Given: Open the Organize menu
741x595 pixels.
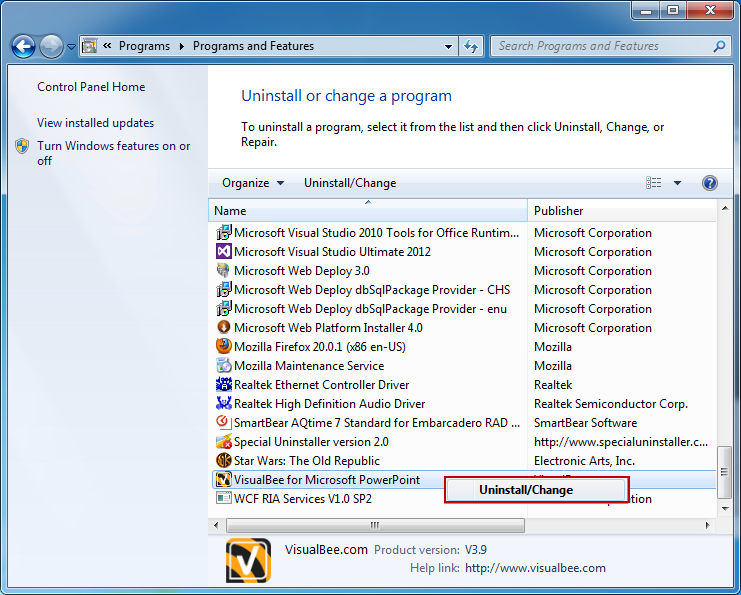Looking at the screenshot, I should (x=253, y=183).
